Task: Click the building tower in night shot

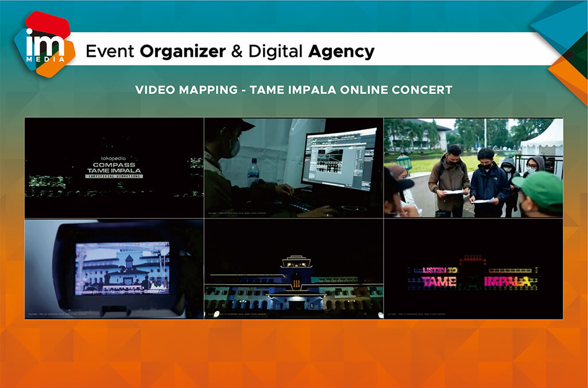Action: pos(296,270)
